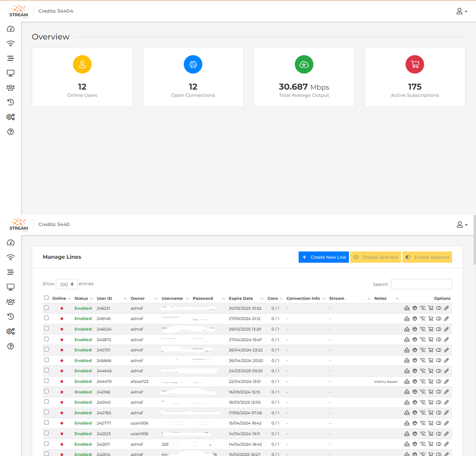Screen dimensions: 476x456
Task: Click users group icon in Manage Lines sidebar
Action: (x=11, y=302)
